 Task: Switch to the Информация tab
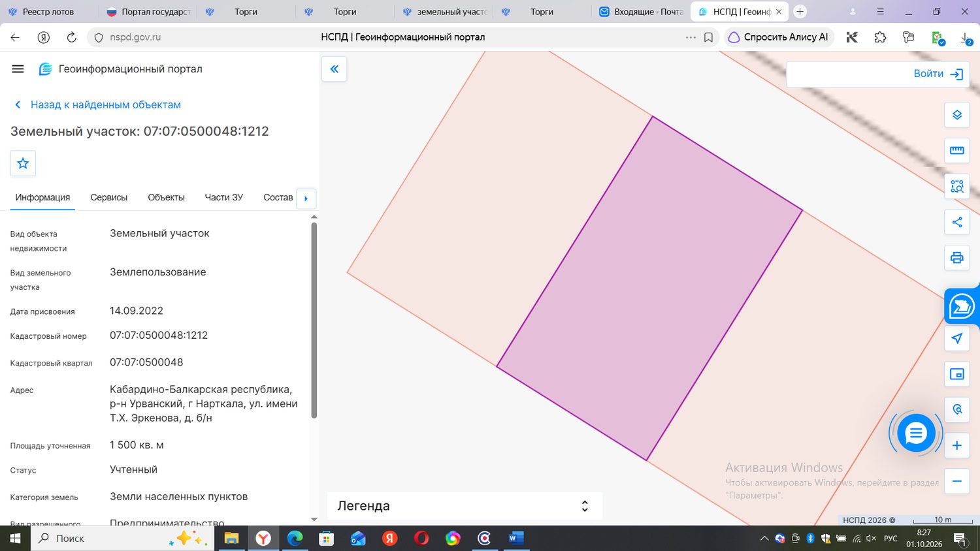(42, 197)
